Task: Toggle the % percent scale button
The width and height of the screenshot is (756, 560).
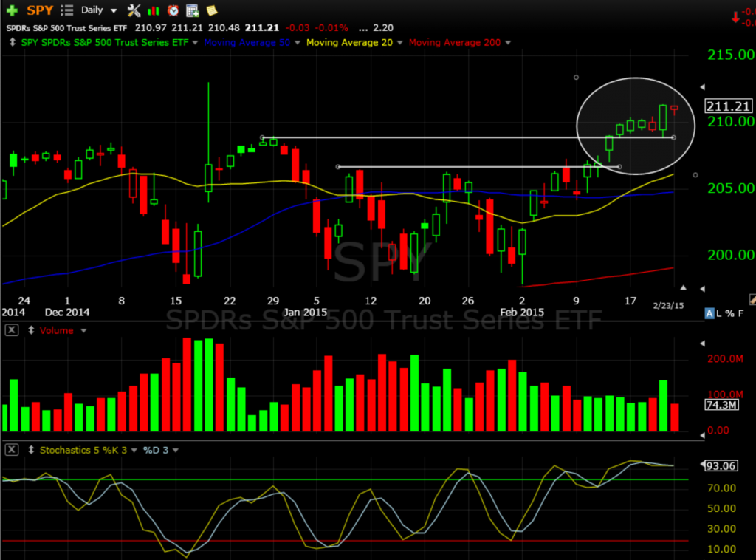Action: click(x=729, y=313)
